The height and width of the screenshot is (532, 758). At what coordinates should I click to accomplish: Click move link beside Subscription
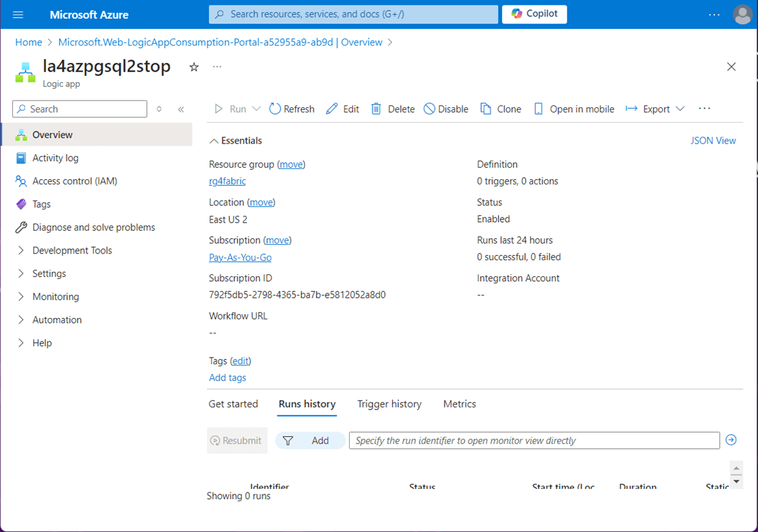pos(277,240)
